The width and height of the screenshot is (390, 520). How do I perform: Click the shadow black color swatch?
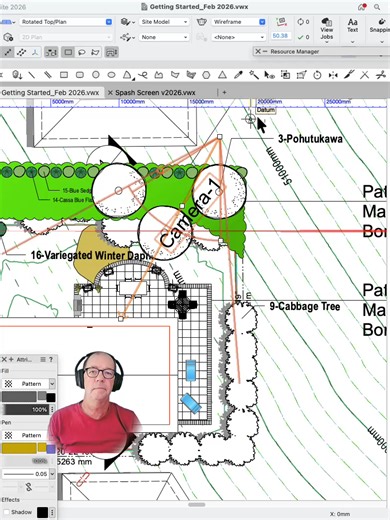[42, 512]
